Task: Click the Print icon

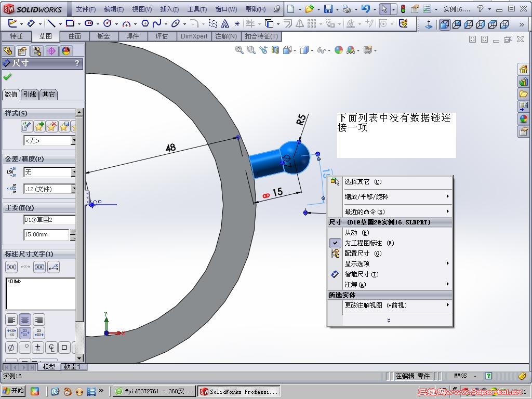Action: [347, 9]
